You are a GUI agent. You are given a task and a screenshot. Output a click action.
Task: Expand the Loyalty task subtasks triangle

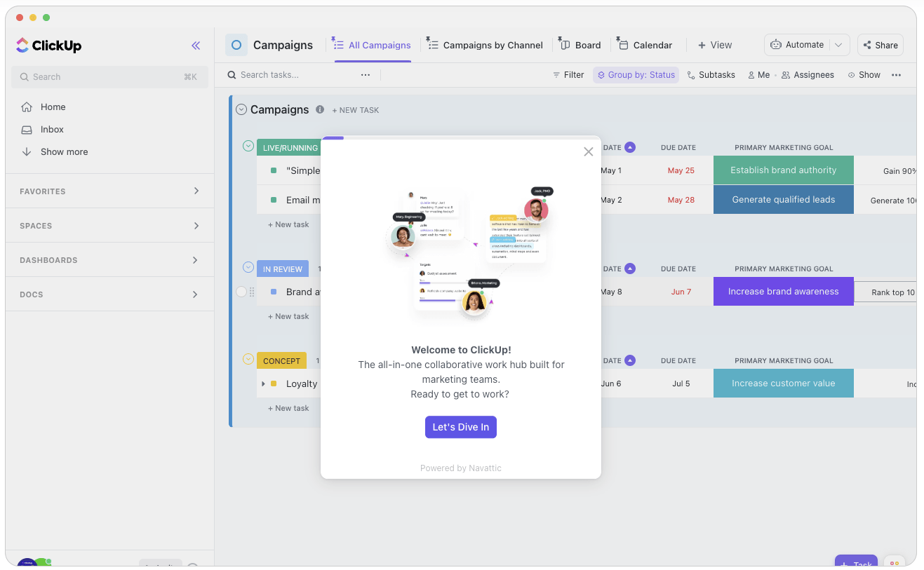click(x=263, y=384)
